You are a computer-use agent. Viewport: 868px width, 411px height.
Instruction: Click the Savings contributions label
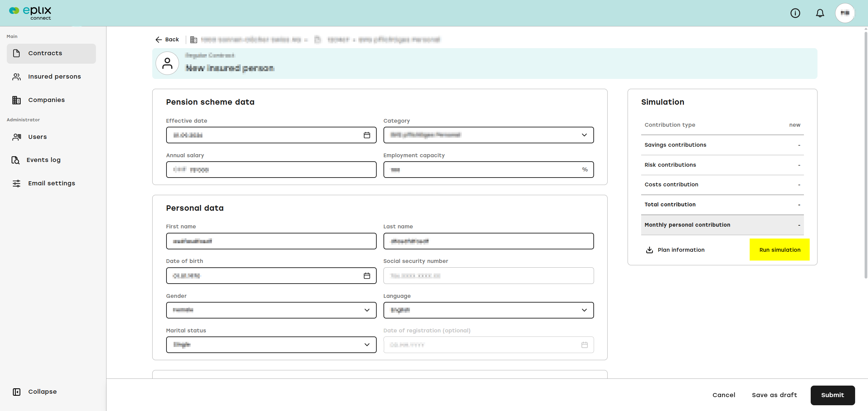pyautogui.click(x=675, y=145)
